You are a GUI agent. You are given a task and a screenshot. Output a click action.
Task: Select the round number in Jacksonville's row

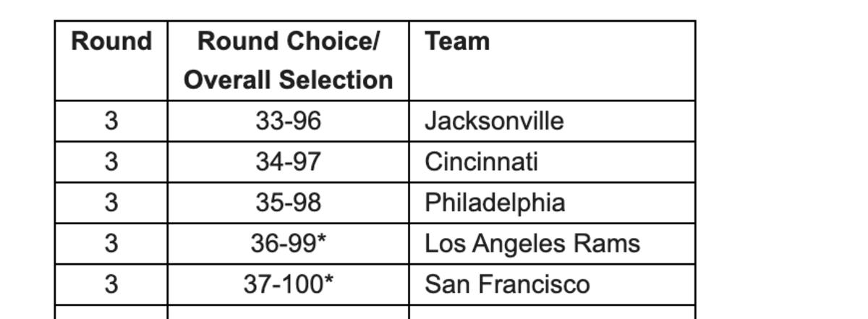(111, 121)
